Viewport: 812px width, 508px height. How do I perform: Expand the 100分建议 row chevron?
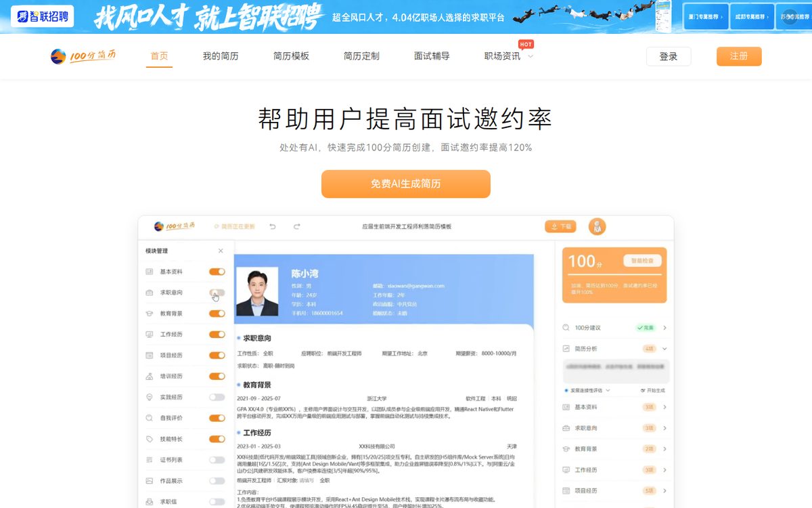click(665, 328)
